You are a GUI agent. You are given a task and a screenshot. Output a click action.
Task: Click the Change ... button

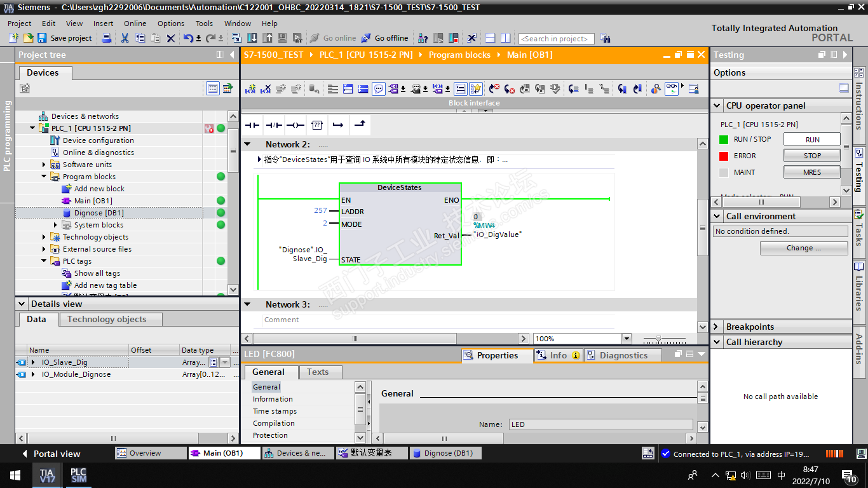tap(804, 248)
